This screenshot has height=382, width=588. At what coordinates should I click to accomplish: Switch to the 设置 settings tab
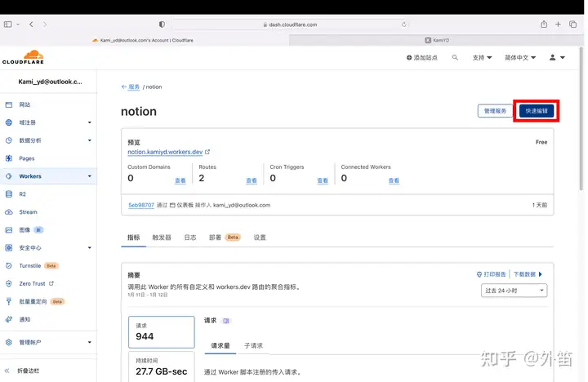coord(260,238)
